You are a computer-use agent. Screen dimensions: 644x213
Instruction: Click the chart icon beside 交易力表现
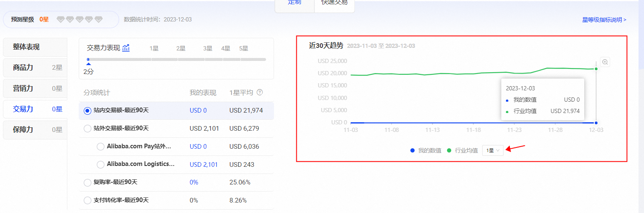[126, 48]
